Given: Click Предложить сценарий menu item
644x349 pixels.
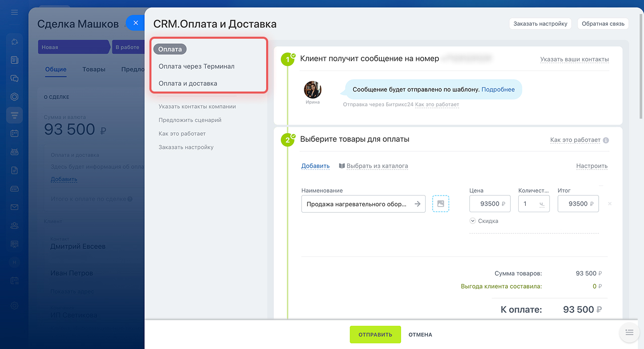Looking at the screenshot, I should coord(190,120).
